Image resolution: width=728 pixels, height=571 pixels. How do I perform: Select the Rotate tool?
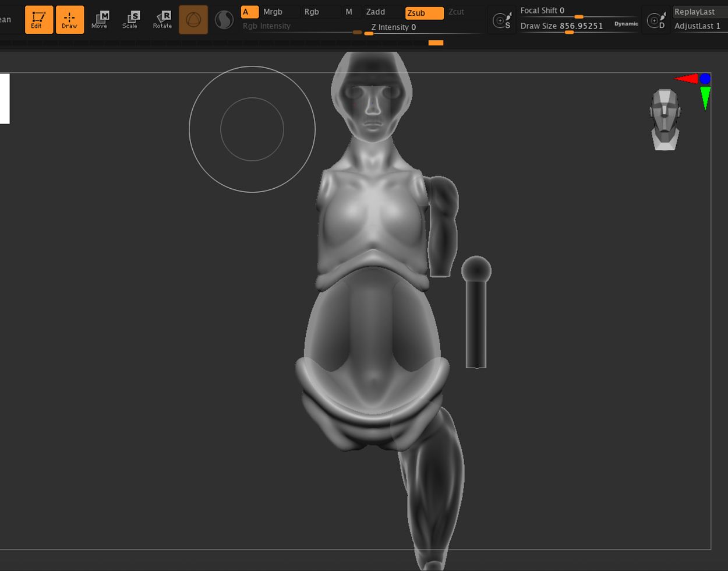tap(162, 20)
